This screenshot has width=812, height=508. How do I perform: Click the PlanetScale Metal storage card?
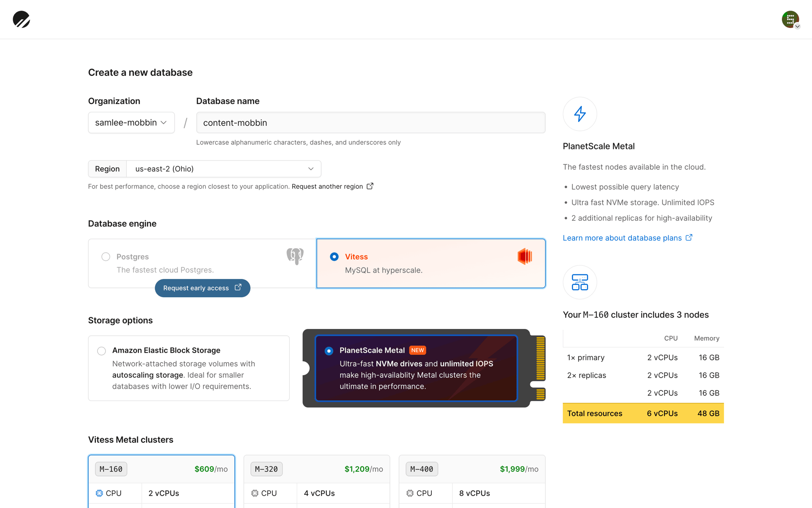416,368
